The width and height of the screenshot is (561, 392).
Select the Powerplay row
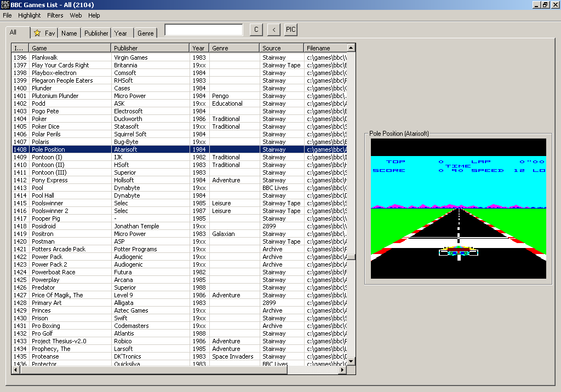click(x=179, y=280)
